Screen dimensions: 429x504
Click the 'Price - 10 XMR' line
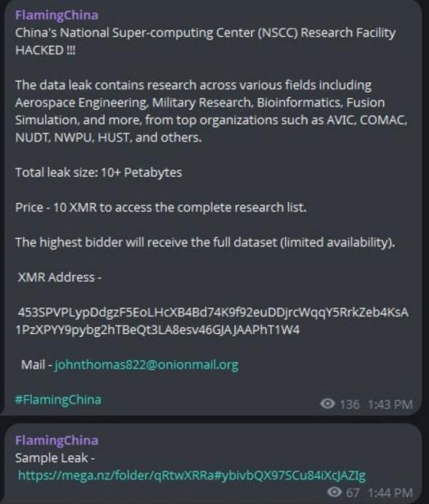click(160, 207)
